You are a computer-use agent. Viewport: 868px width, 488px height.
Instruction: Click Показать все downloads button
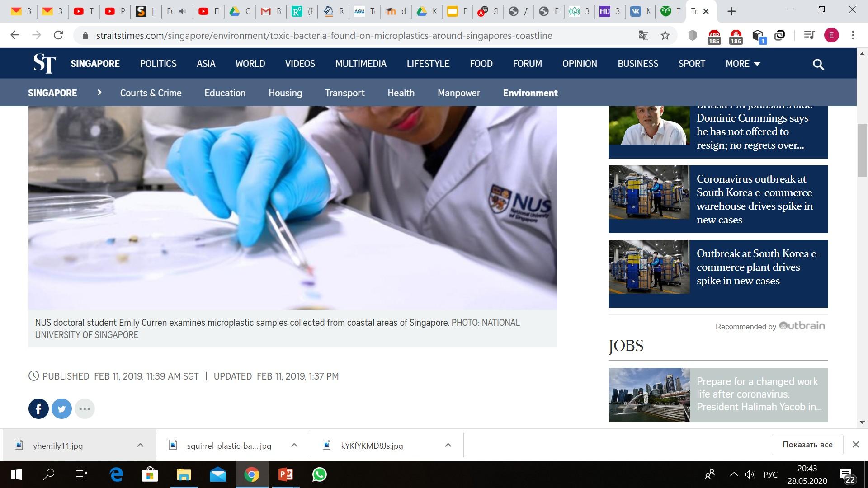pos(807,445)
